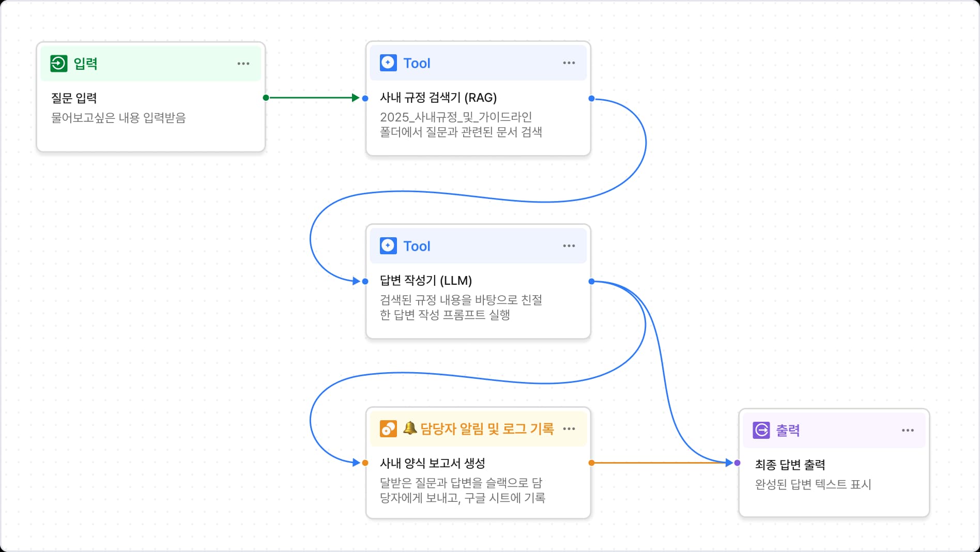Open the more options menu on 출력 node
This screenshot has height=552, width=980.
pyautogui.click(x=908, y=430)
